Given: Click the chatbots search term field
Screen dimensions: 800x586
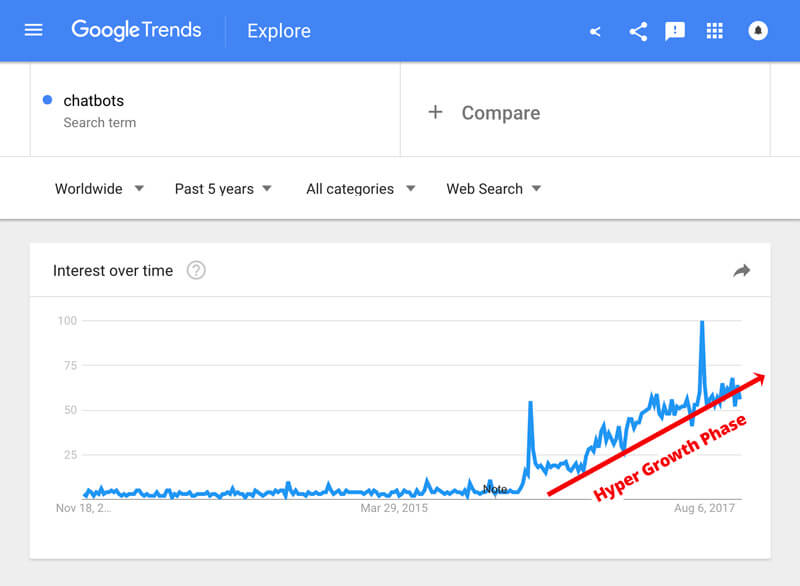Looking at the screenshot, I should coord(215,109).
